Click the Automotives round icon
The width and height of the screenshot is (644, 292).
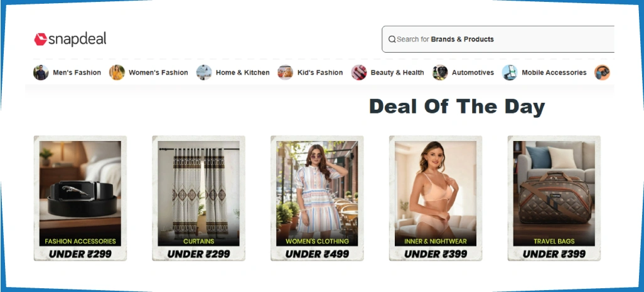440,73
